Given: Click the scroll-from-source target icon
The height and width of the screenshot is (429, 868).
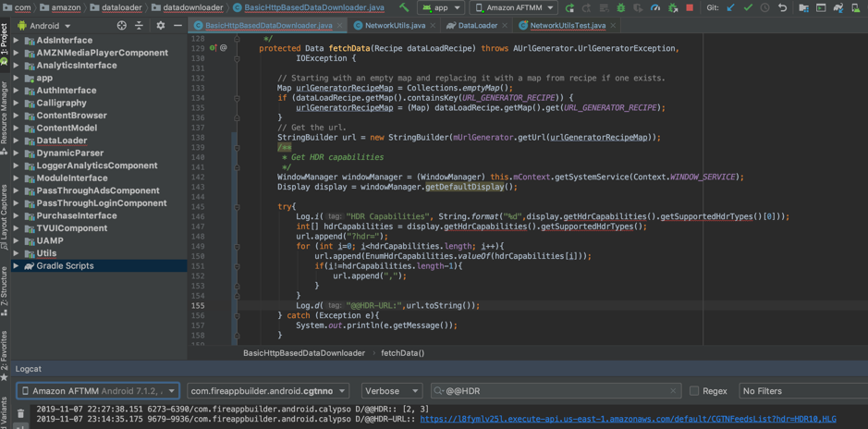Looking at the screenshot, I should point(121,26).
